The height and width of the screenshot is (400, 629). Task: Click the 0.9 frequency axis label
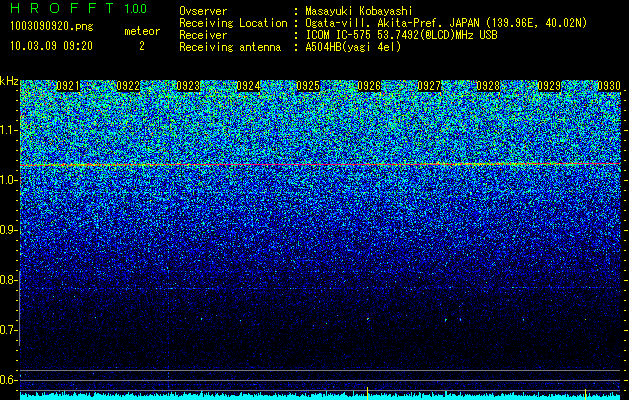pyautogui.click(x=8, y=230)
